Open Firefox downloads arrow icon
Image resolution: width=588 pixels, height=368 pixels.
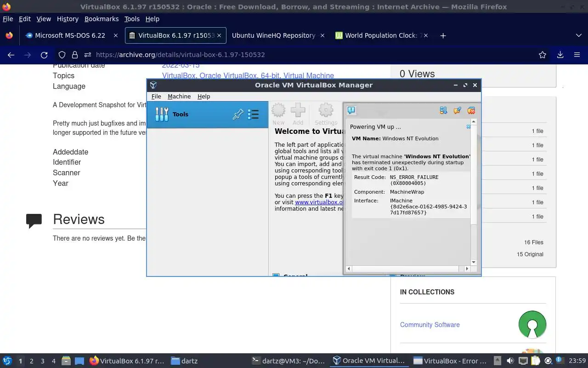(560, 55)
